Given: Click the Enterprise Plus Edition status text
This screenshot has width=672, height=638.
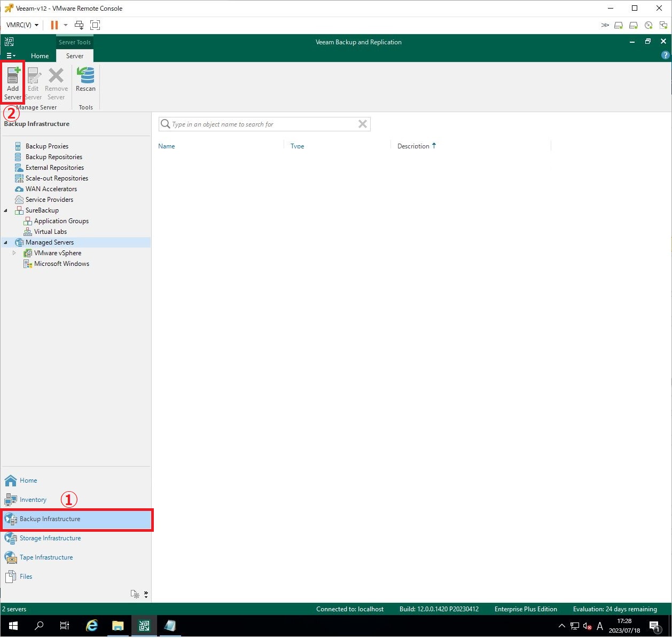Looking at the screenshot, I should pos(526,609).
